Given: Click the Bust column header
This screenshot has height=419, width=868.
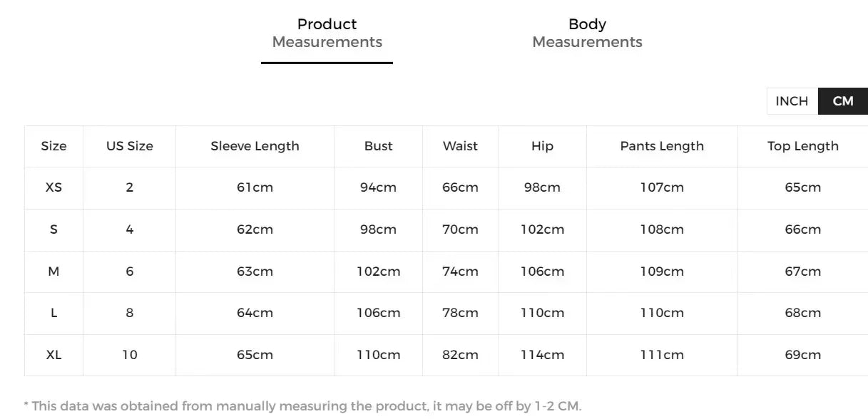Looking at the screenshot, I should tap(378, 146).
